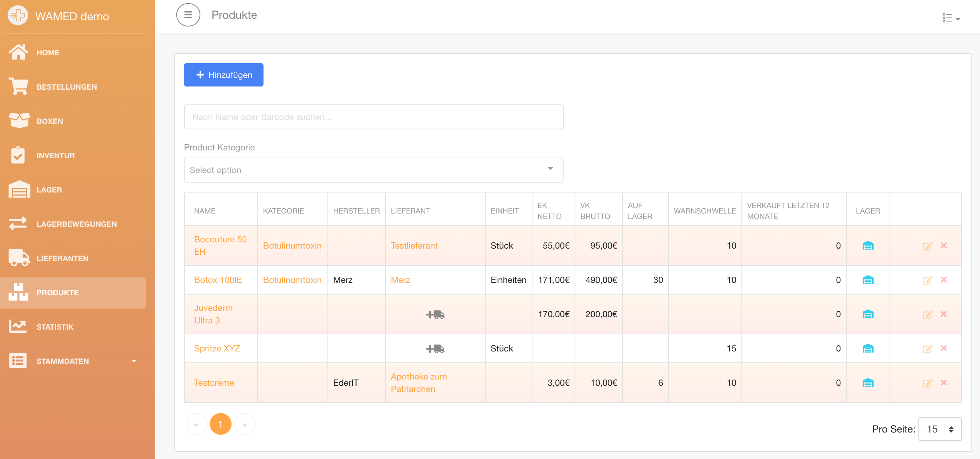980x459 pixels.
Task: Expand the Product Kategorie select dropdown
Action: 373,170
